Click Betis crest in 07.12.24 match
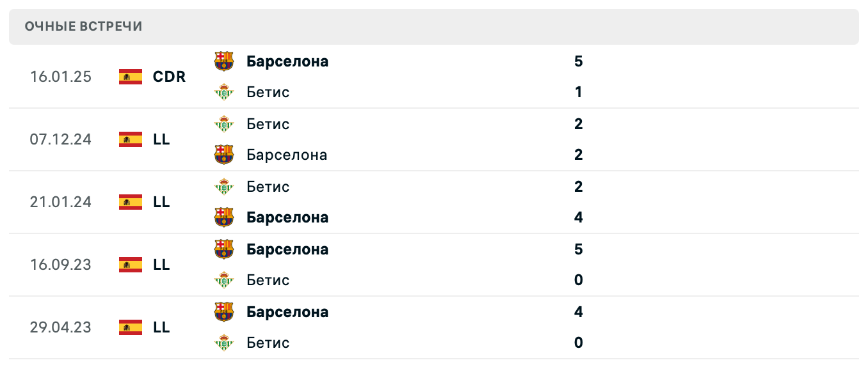 [224, 124]
